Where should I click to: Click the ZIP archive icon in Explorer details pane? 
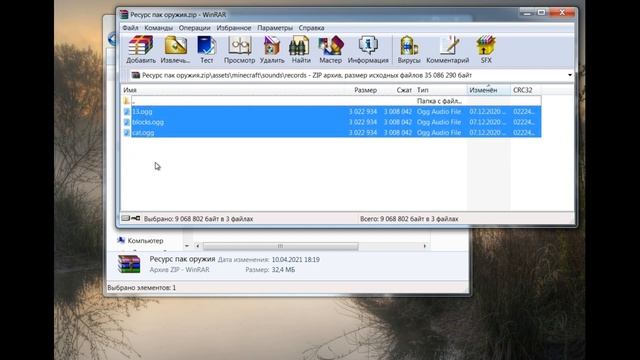[129, 264]
